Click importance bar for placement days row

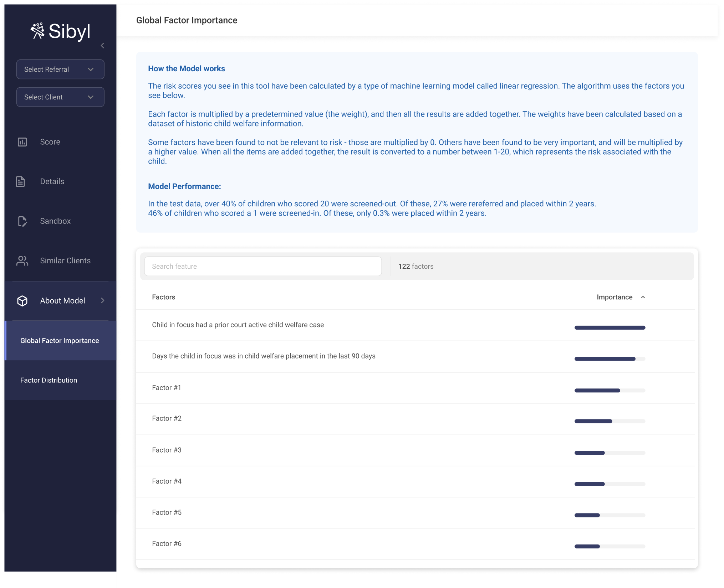pyautogui.click(x=610, y=359)
